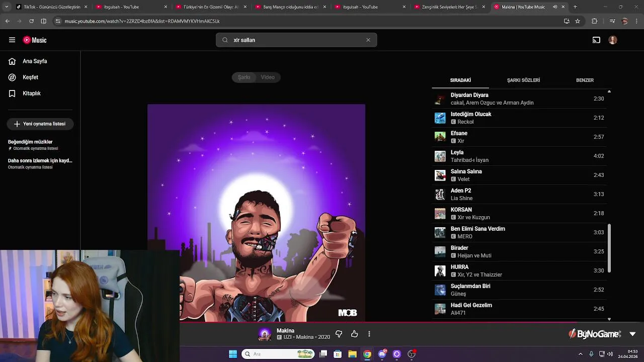This screenshot has height=362, width=644.
Task: Click the address bar URL
Action: pos(142,21)
